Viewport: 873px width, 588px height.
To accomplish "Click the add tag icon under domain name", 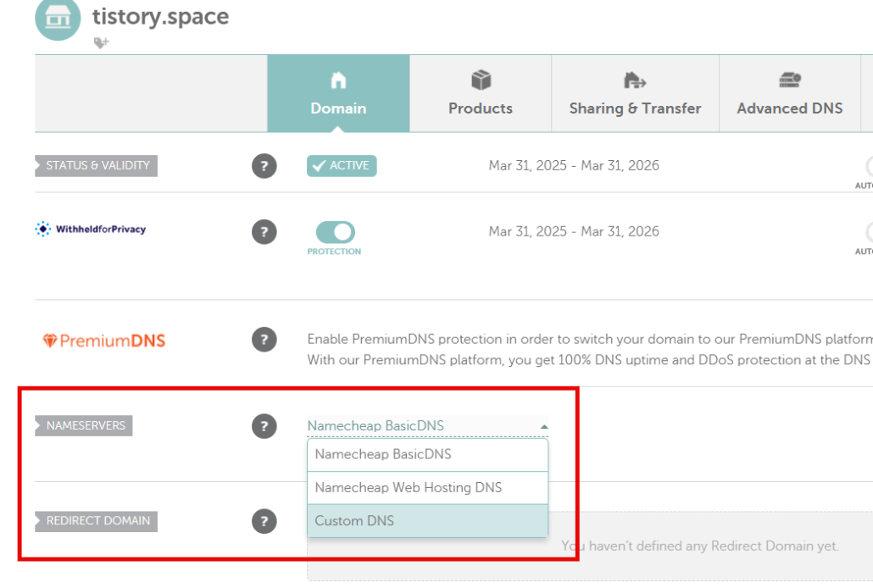I will [x=102, y=42].
